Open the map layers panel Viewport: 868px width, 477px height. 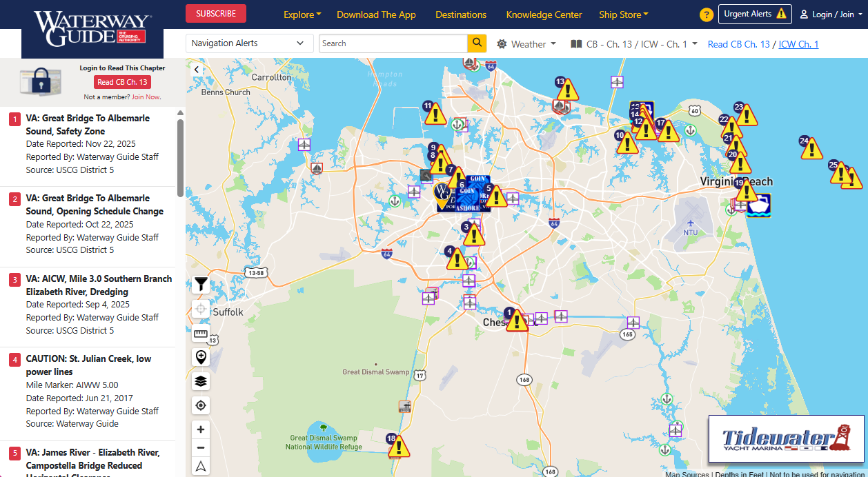(x=201, y=381)
